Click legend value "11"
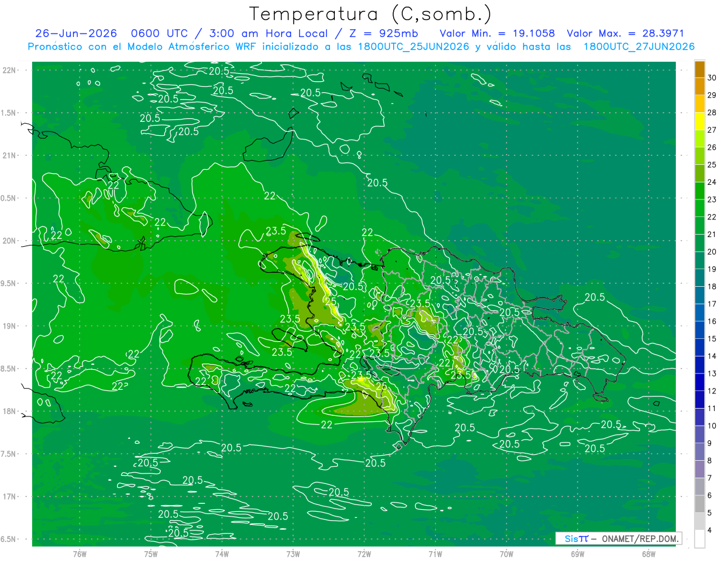The height and width of the screenshot is (562, 728). point(712,408)
